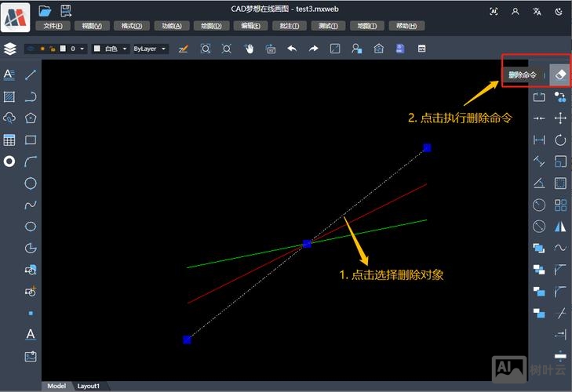Click the redo arrow icon
This screenshot has width=572, height=392.
(x=313, y=49)
